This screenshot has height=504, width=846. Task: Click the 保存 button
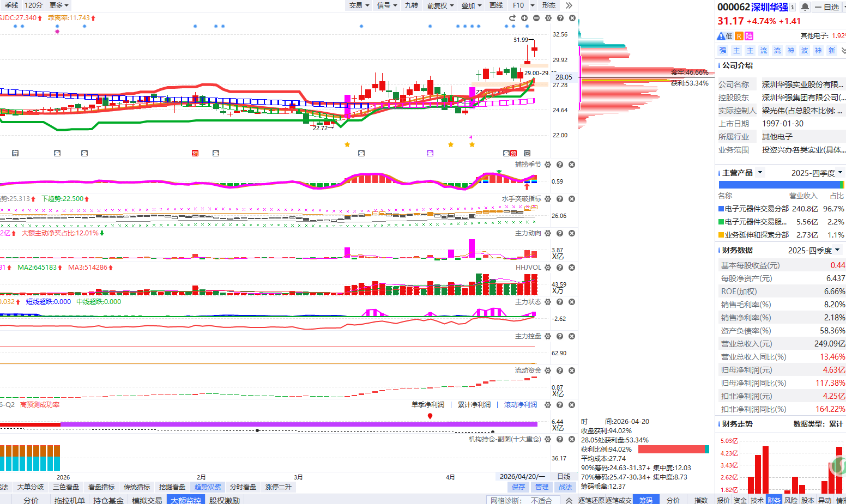tap(518, 487)
